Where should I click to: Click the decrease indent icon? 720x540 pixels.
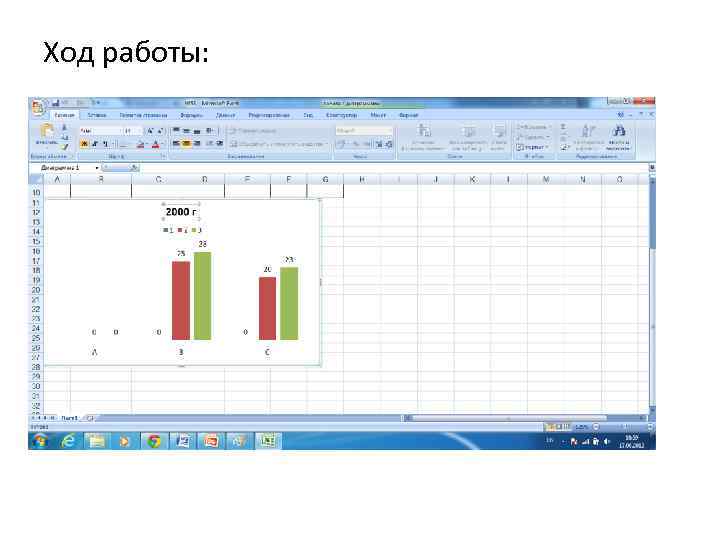(209, 144)
